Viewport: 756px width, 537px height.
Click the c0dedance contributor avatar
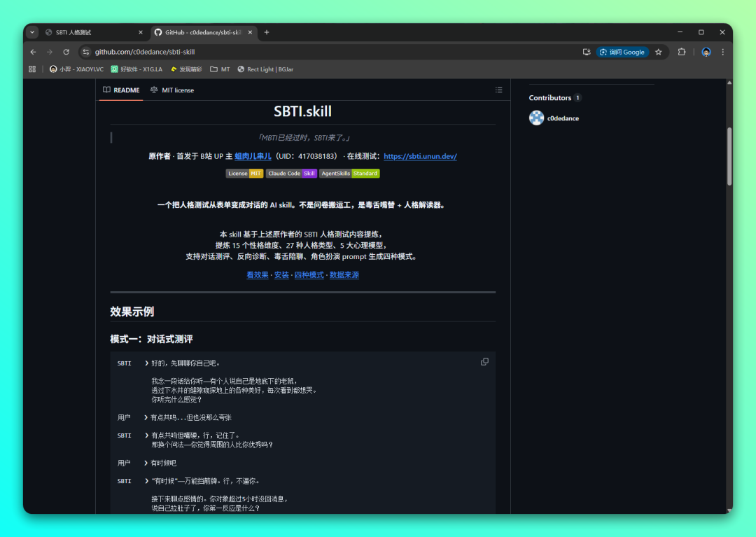coord(536,118)
